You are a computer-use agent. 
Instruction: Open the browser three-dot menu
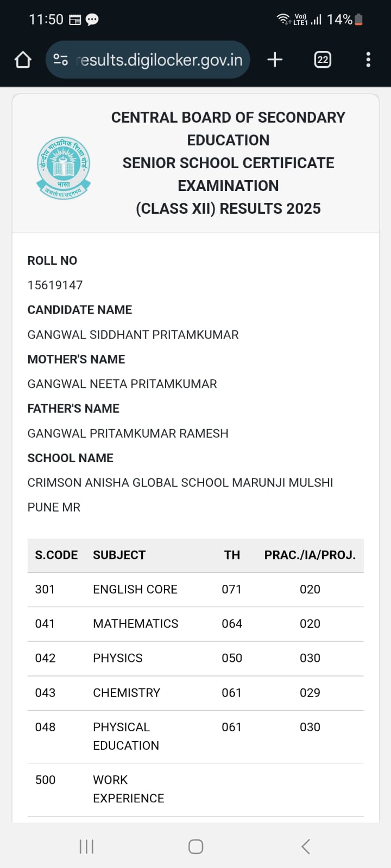368,60
